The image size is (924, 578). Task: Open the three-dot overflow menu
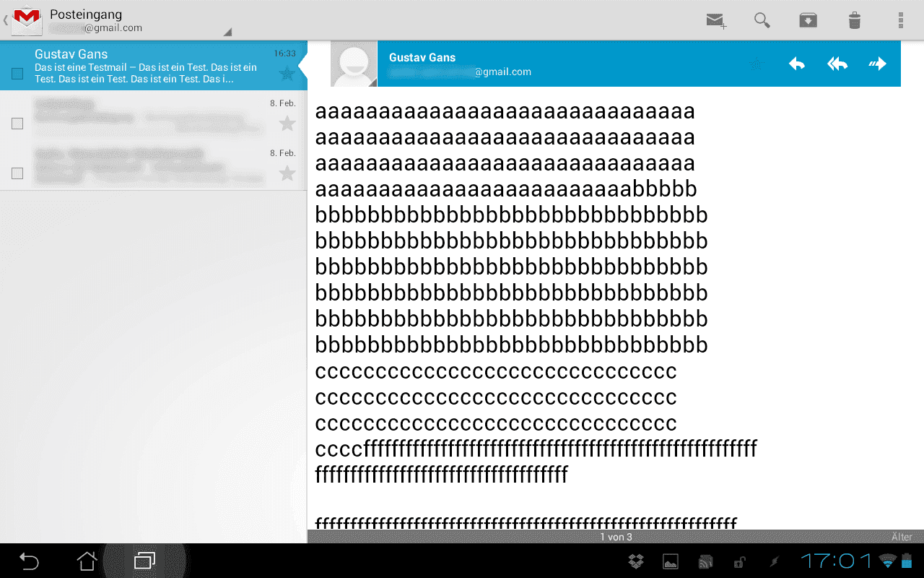[900, 20]
